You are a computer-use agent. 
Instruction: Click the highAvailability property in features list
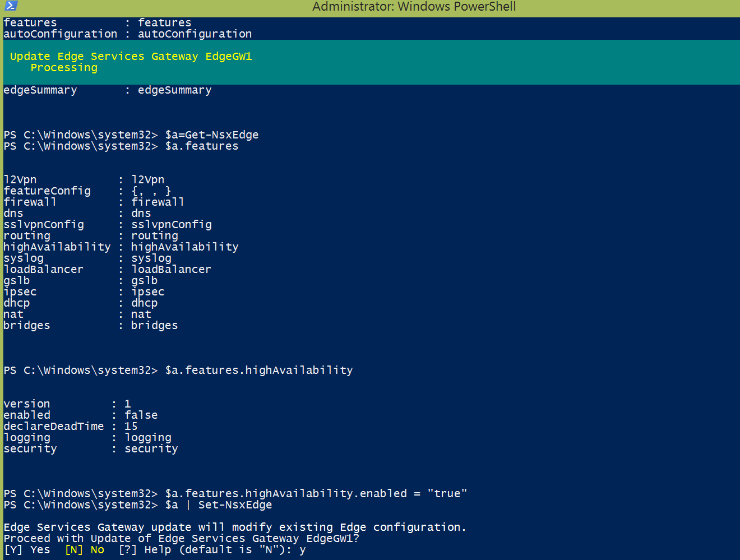pyautogui.click(x=57, y=247)
